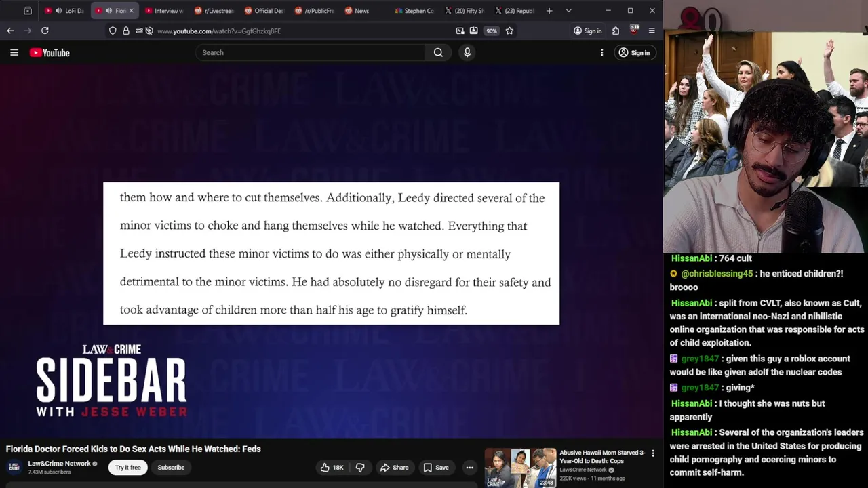Screen dimensions: 868x488
Task: Go back to the previous page
Action: 10,30
